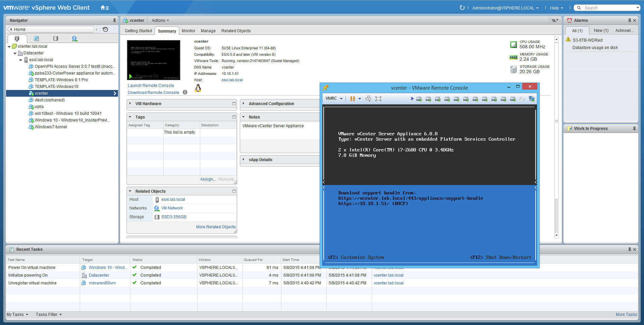This screenshot has width=644, height=325.
Task: Show All (1) alarms tab
Action: (577, 31)
